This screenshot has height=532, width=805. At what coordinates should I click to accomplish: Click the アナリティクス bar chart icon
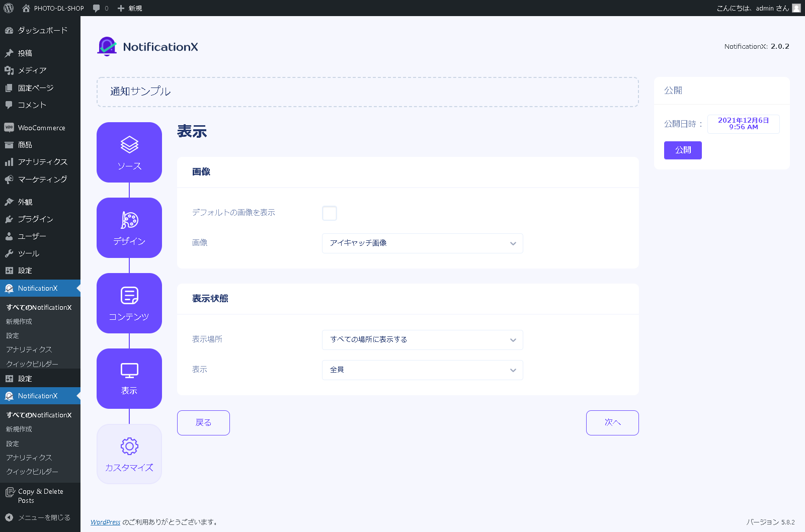(9, 162)
